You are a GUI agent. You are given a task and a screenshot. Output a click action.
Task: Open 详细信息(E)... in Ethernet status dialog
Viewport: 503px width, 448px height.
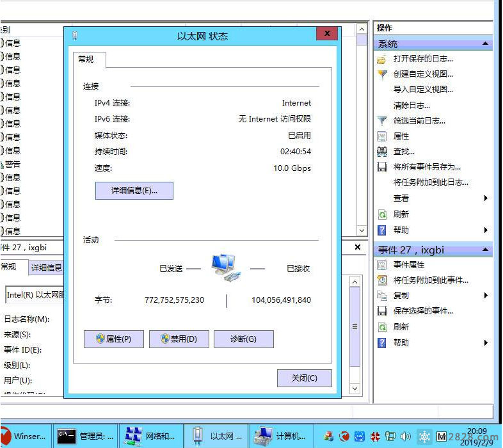tap(134, 191)
